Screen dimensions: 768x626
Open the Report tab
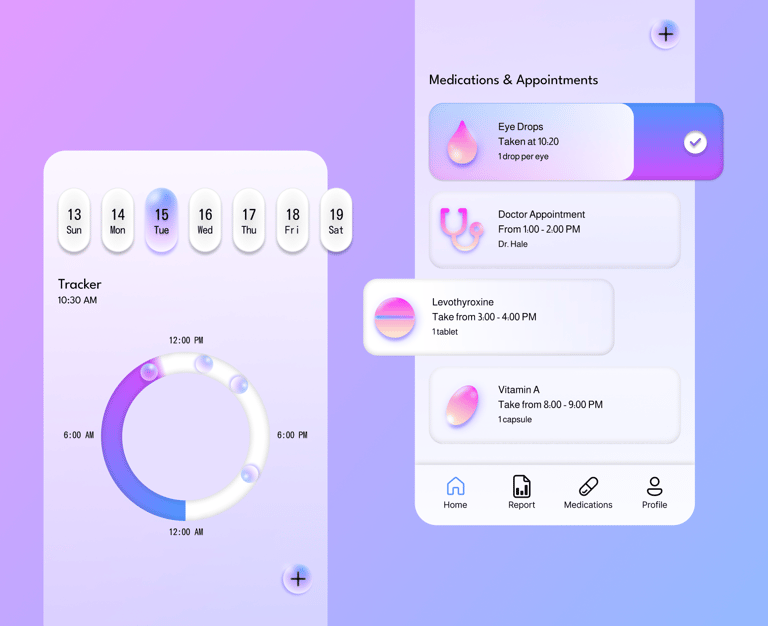522,493
